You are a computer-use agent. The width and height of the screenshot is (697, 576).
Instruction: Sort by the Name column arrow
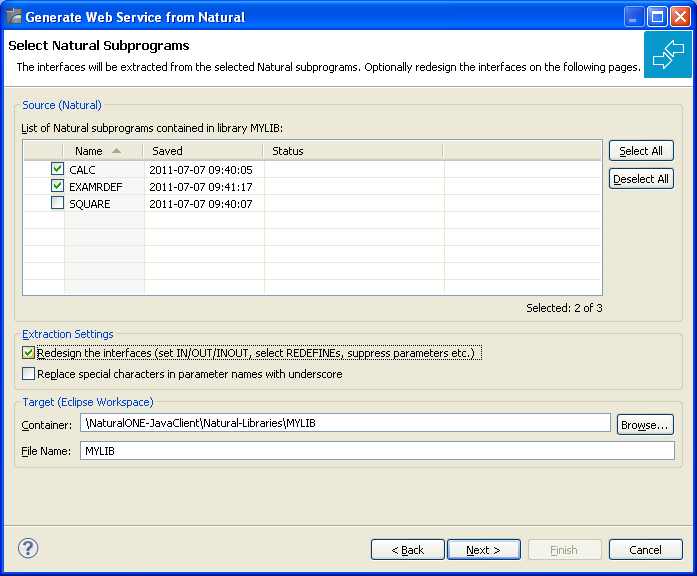[116, 151]
